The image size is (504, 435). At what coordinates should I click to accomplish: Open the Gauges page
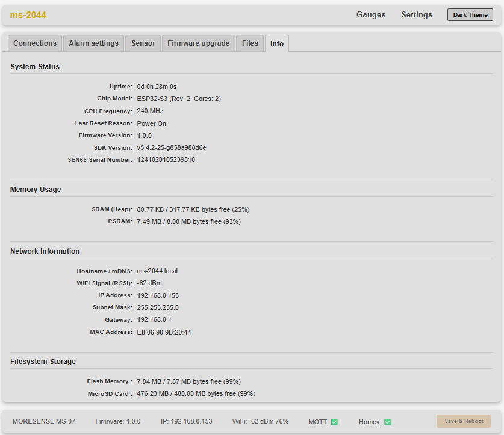pyautogui.click(x=371, y=15)
